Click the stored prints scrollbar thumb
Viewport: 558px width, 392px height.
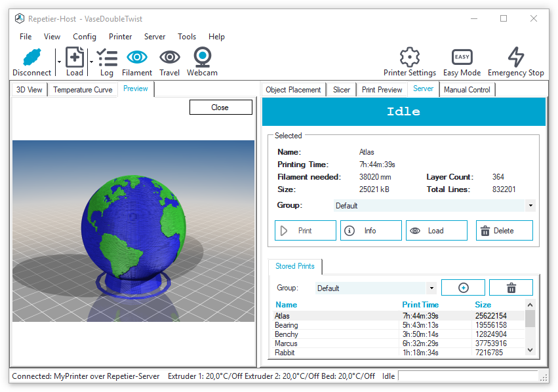[530, 319]
